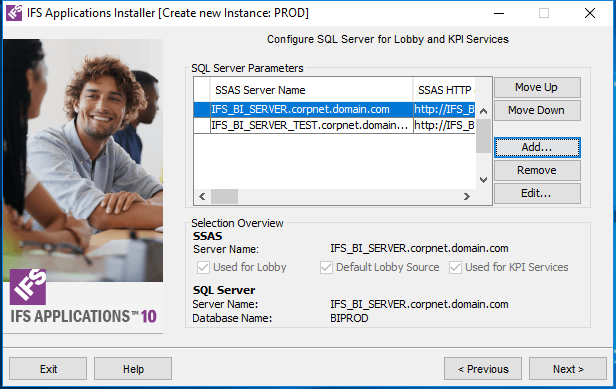Click the BIPROD database name value
This screenshot has height=389, width=616.
pos(349,318)
